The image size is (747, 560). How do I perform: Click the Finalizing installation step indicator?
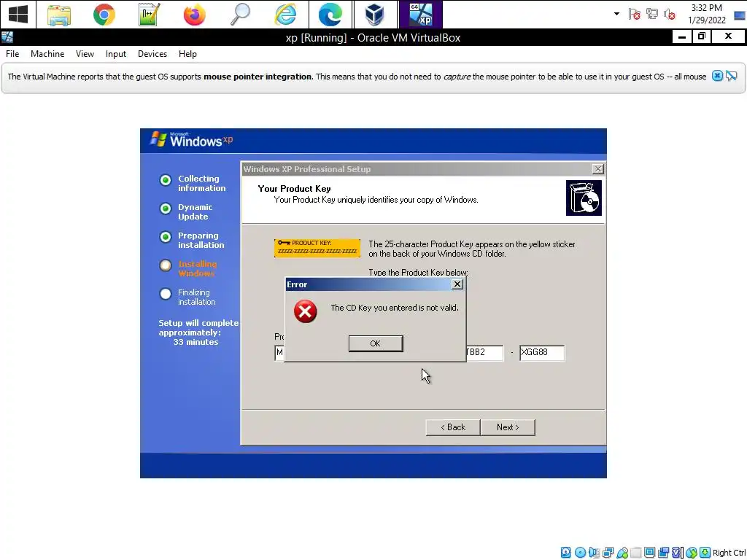coord(166,294)
